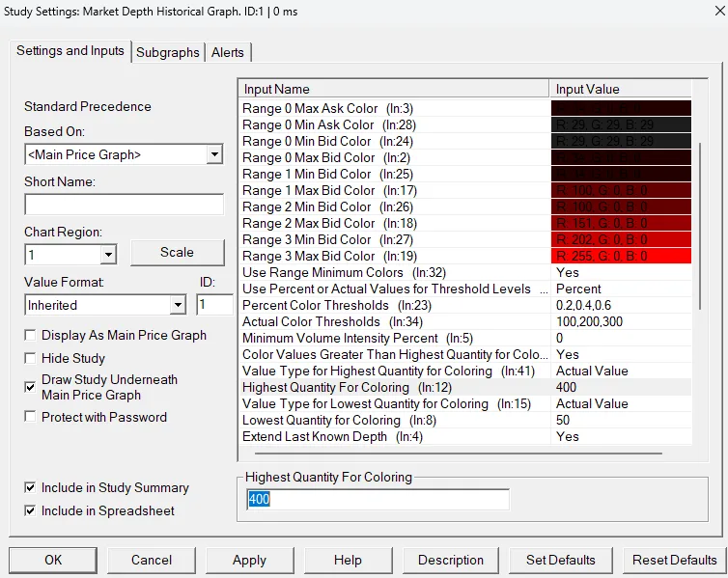Select Highest Quantity For Coloring row value 400

click(x=621, y=387)
